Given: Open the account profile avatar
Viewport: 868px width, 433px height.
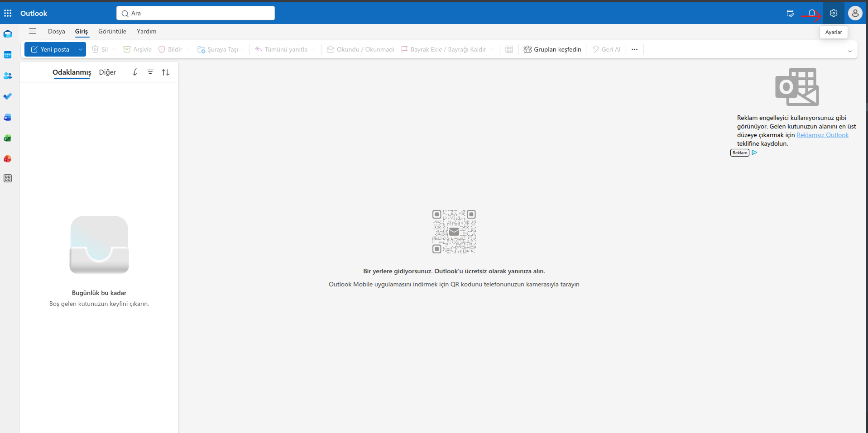Looking at the screenshot, I should click(x=855, y=13).
